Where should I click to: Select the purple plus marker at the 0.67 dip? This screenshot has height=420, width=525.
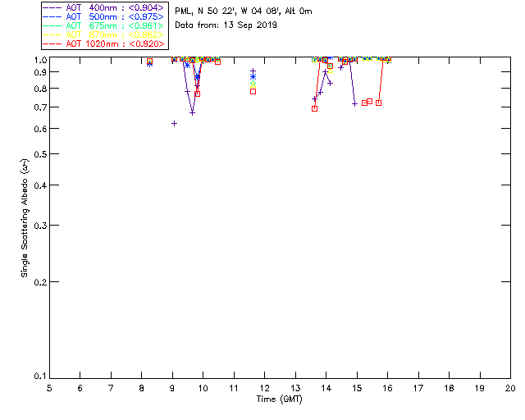tap(192, 113)
